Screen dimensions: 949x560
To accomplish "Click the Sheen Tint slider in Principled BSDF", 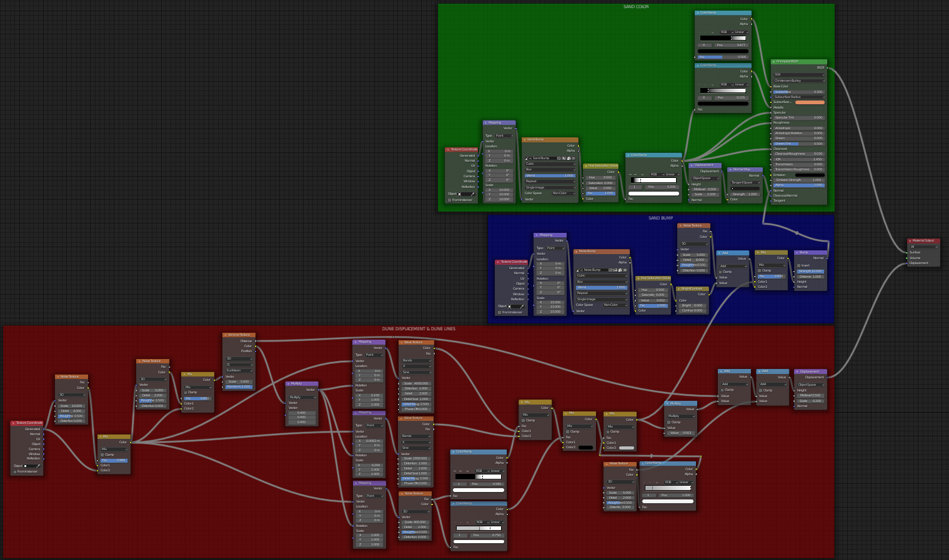I will coord(799,144).
